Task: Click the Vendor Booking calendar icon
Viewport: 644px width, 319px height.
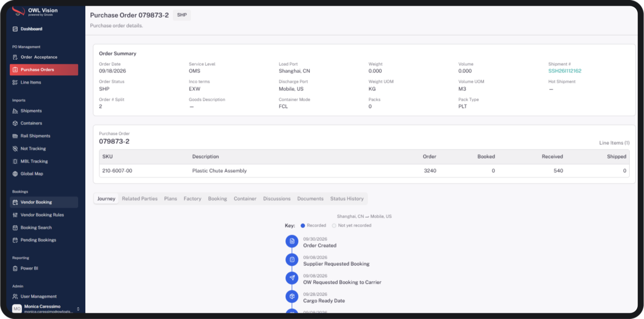Action: [x=15, y=202]
